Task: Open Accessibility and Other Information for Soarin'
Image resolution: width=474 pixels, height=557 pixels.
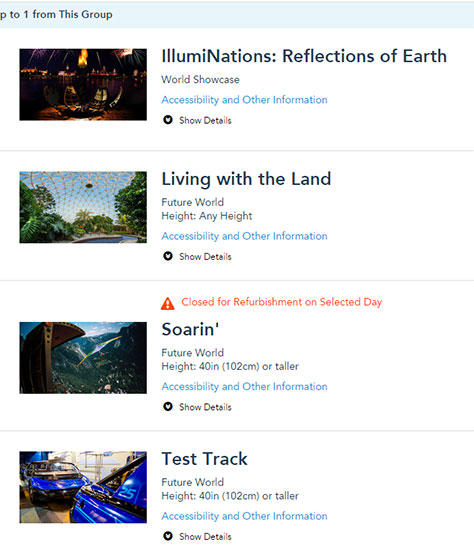Action: [x=244, y=386]
